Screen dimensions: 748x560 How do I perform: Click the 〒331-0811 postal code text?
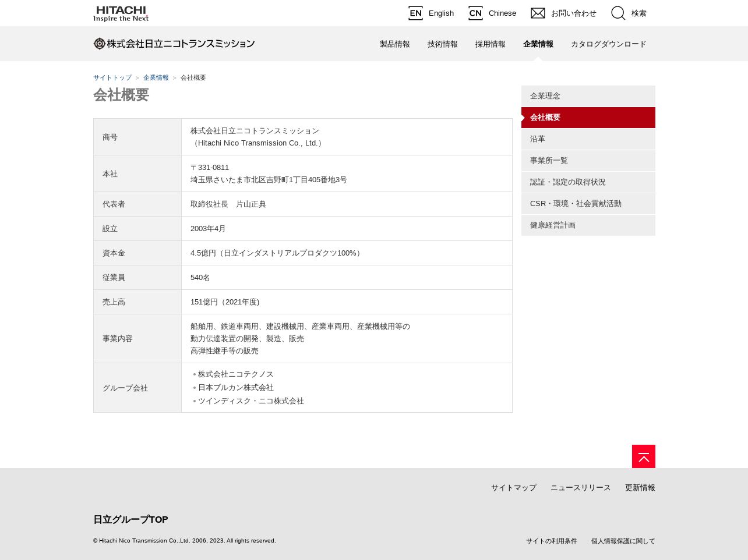pos(210,168)
